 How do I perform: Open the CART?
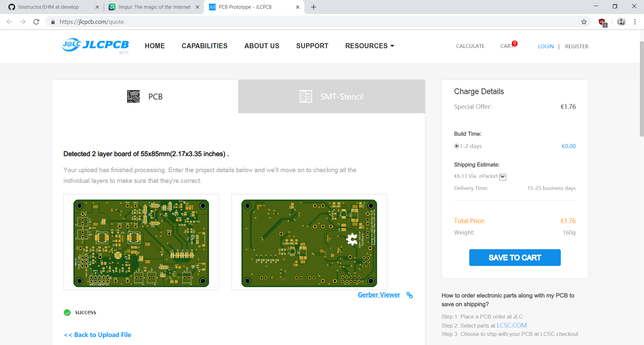[506, 46]
